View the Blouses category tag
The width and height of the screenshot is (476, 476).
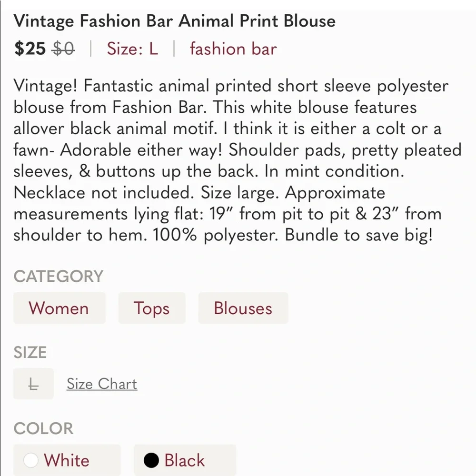(x=243, y=308)
